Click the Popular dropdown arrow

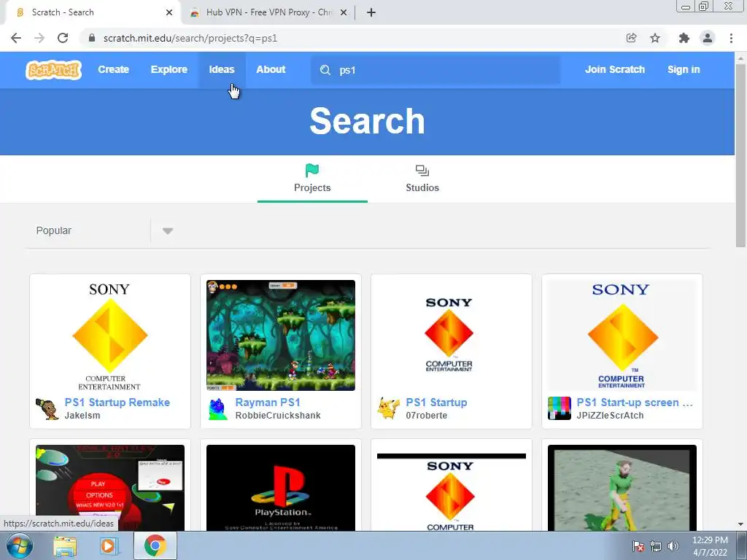point(167,231)
